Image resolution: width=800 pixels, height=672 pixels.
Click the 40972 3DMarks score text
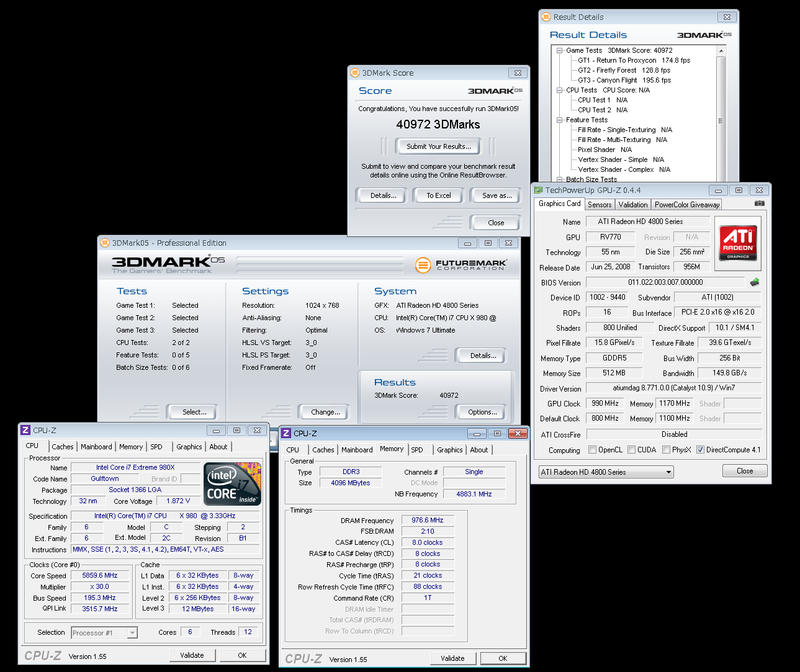(438, 124)
